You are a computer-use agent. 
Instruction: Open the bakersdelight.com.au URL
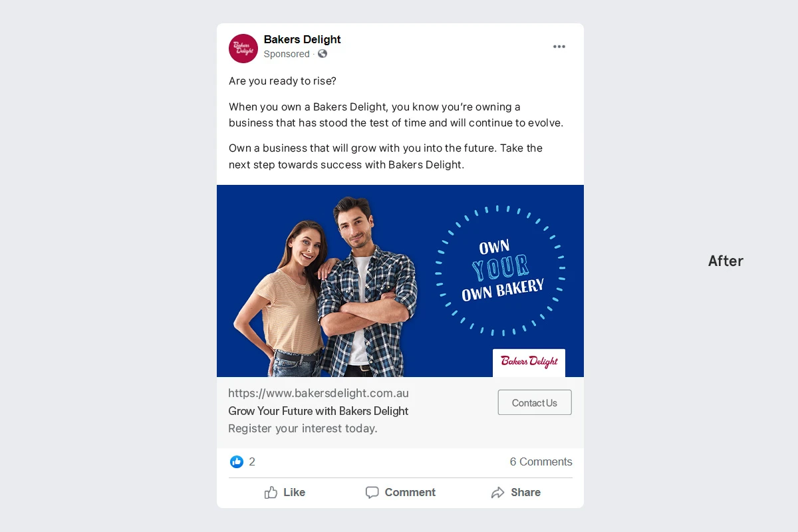[319, 393]
